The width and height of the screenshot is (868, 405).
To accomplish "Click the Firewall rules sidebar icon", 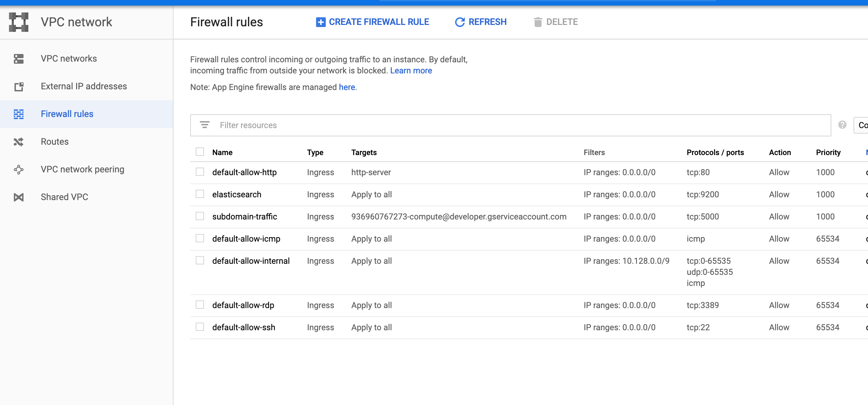I will 19,114.
